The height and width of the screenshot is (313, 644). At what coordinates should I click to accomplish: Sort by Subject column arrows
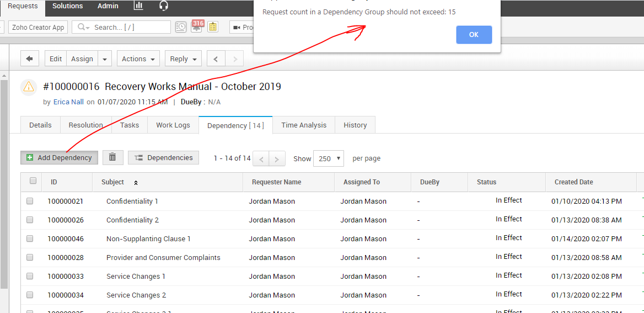136,183
